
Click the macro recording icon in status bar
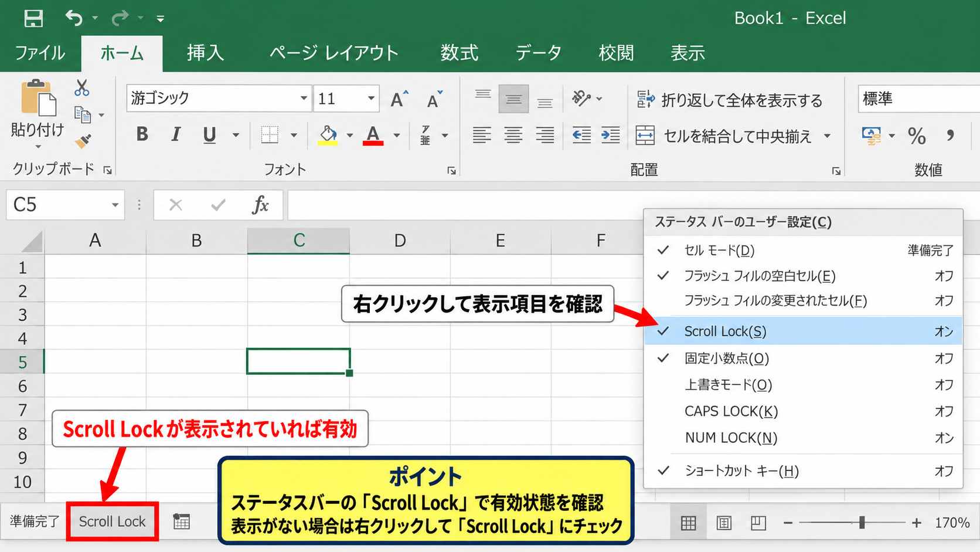pyautogui.click(x=182, y=521)
